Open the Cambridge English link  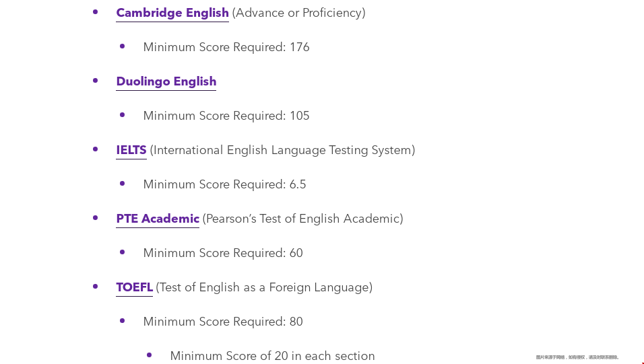(x=172, y=13)
